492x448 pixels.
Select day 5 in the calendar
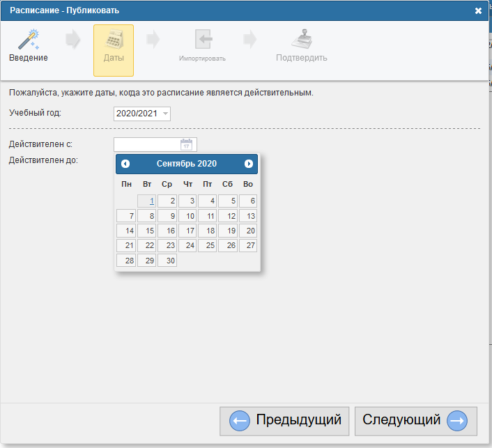(228, 201)
